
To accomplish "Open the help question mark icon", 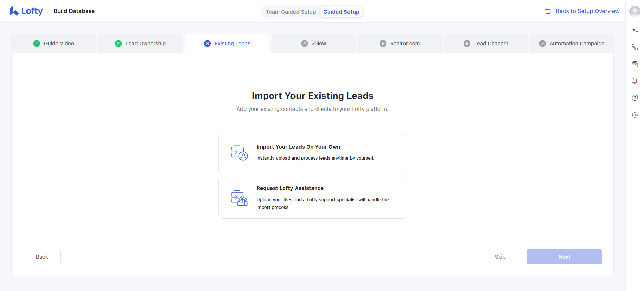I will [635, 98].
